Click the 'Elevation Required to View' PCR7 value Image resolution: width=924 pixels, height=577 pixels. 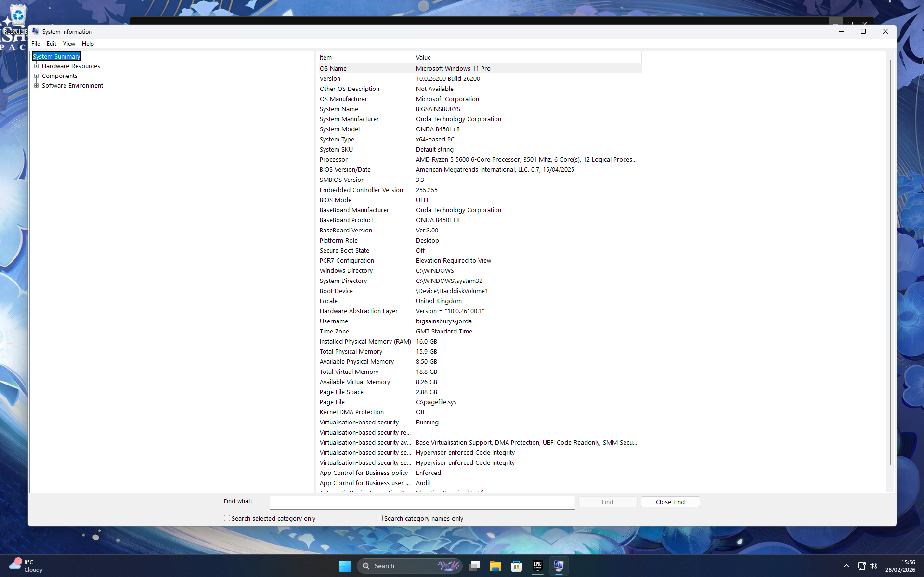454,261
